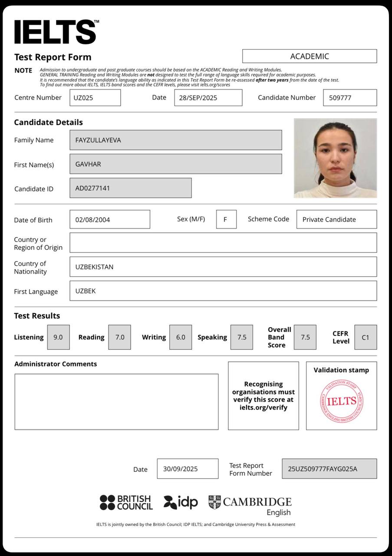
Task: Click the Listening score box 9.0
Action: point(58,337)
